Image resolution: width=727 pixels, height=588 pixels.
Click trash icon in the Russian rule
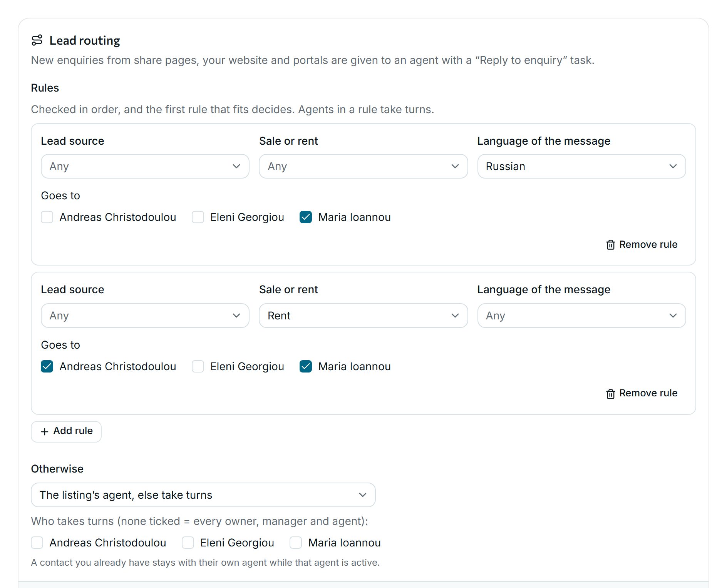[610, 245]
